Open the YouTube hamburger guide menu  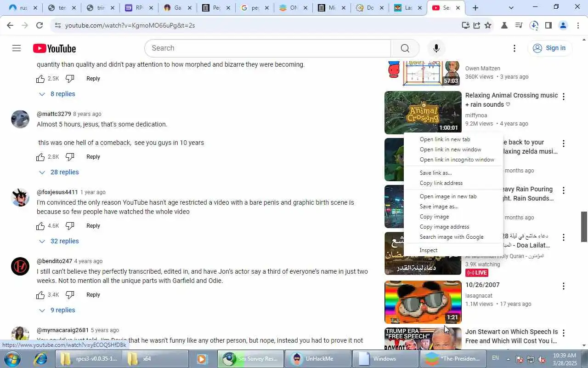click(17, 48)
